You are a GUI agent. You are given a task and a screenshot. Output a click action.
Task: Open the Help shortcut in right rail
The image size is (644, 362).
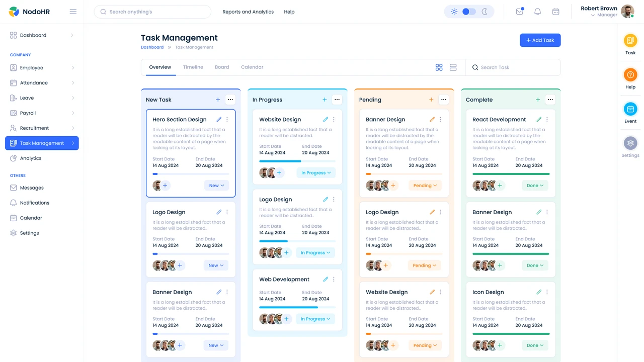(630, 79)
